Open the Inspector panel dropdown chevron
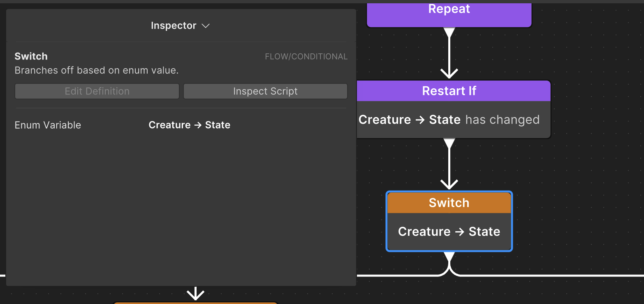Viewport: 644px width, 304px height. pos(206,26)
